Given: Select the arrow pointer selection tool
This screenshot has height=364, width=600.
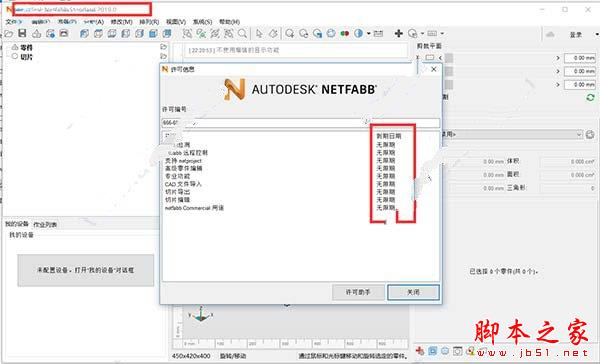Looking at the screenshot, I should click(x=259, y=34).
